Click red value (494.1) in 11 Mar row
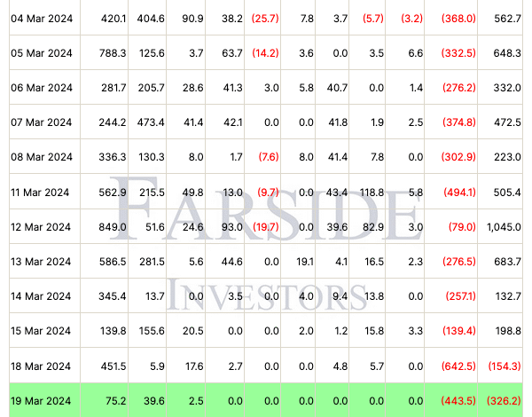The height and width of the screenshot is (417, 532). (x=459, y=193)
